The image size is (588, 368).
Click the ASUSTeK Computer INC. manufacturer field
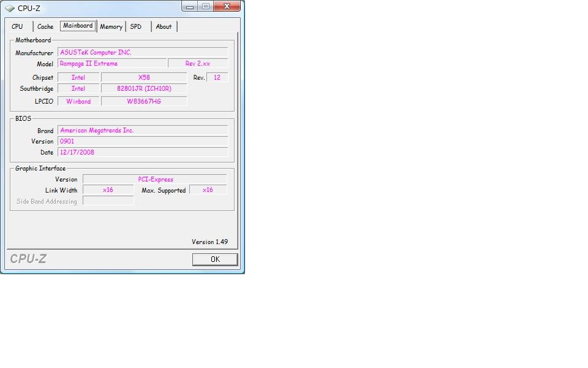[x=143, y=53]
